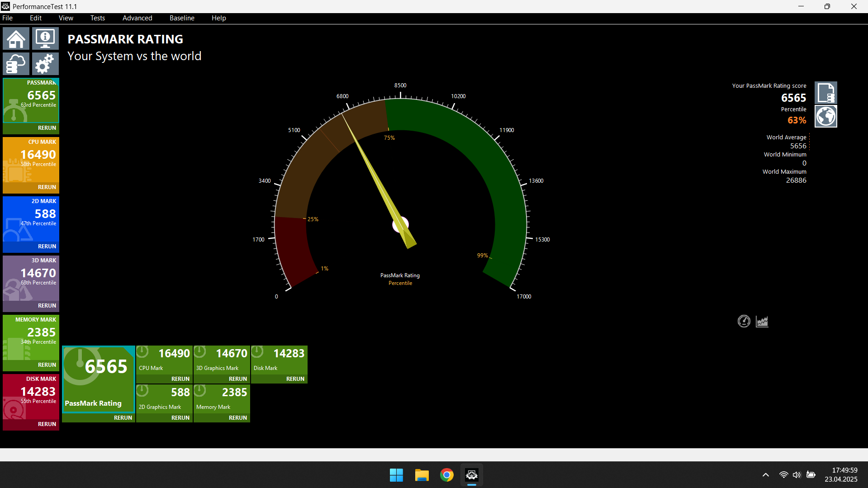This screenshot has width=868, height=488.
Task: Select the 3D Mark sidebar tile
Action: coord(31,278)
